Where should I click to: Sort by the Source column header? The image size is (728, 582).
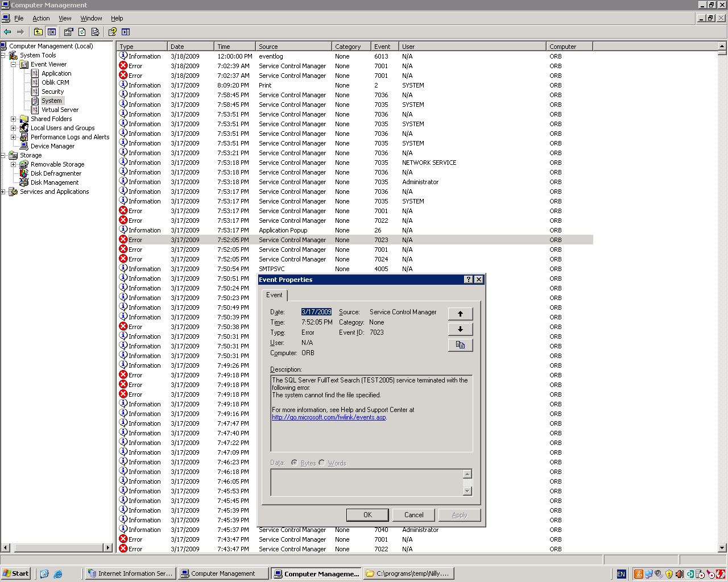(x=293, y=47)
